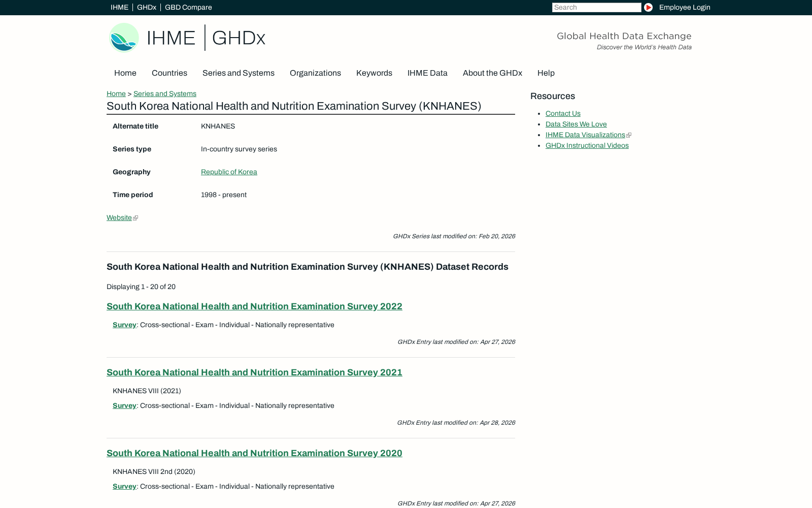Click external link icon beside Website
This screenshot has height=508, width=812.
coord(136,218)
